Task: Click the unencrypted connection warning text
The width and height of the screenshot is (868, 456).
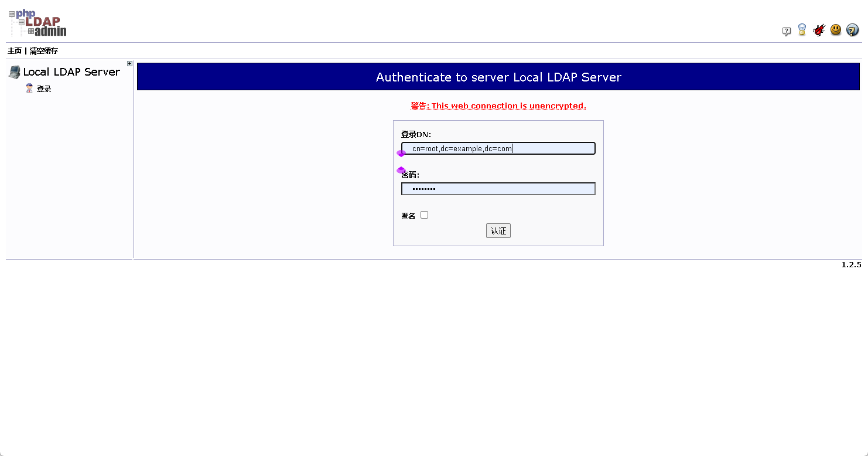Action: [x=498, y=106]
